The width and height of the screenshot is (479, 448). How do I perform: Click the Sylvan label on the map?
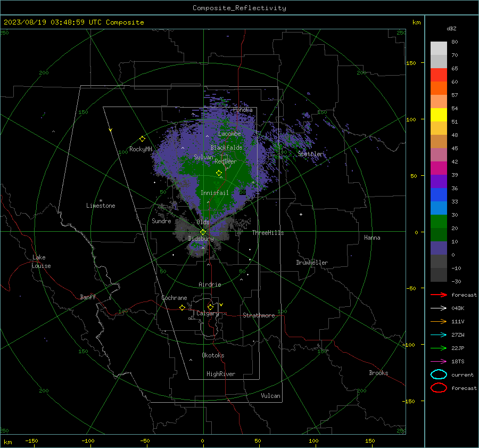(x=203, y=157)
